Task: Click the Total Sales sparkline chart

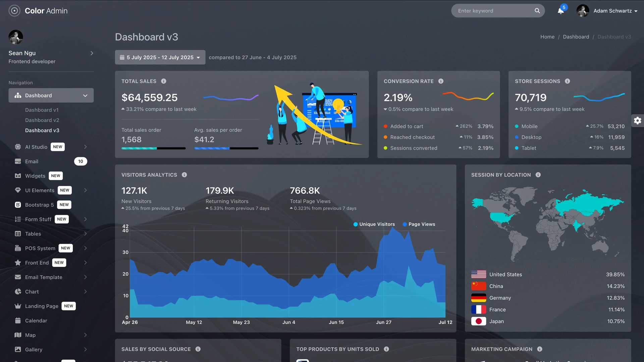Action: [231, 98]
